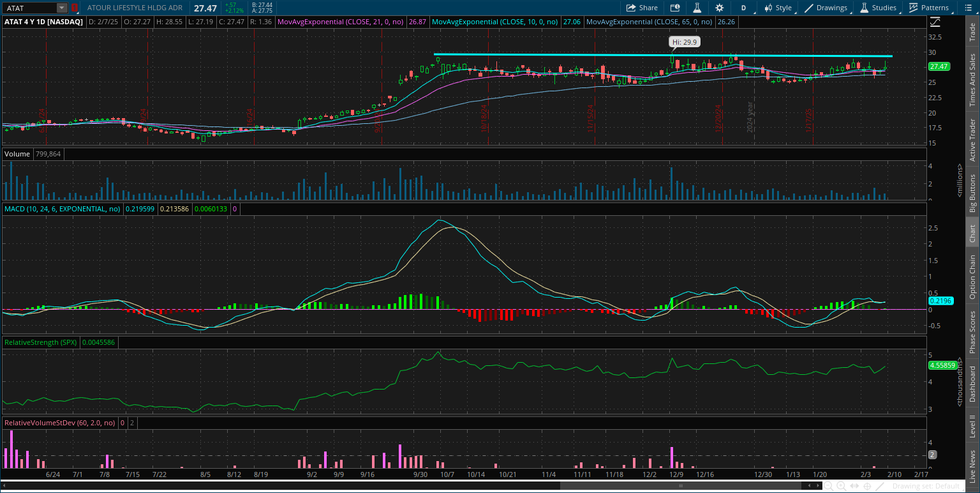Open the Level II side tab

(972, 427)
